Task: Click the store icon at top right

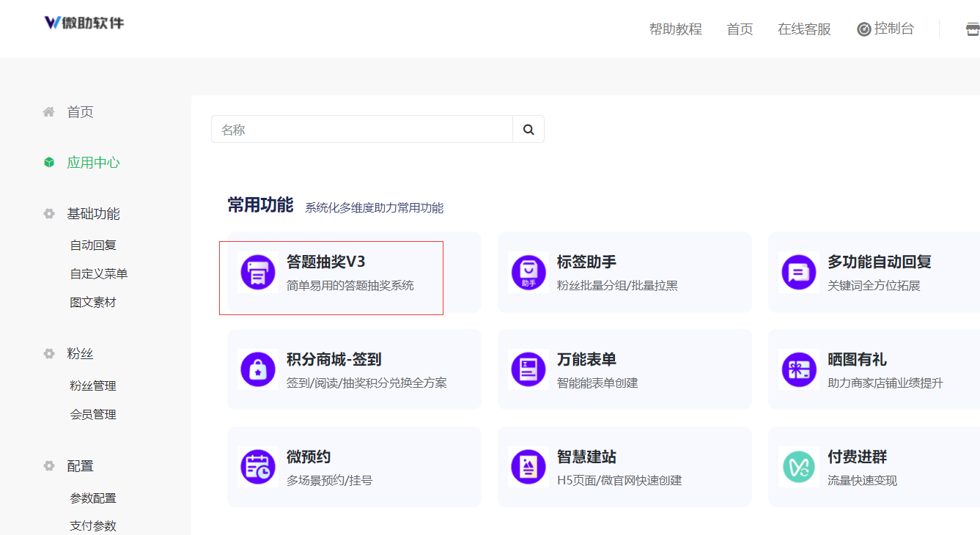Action: coord(973,29)
